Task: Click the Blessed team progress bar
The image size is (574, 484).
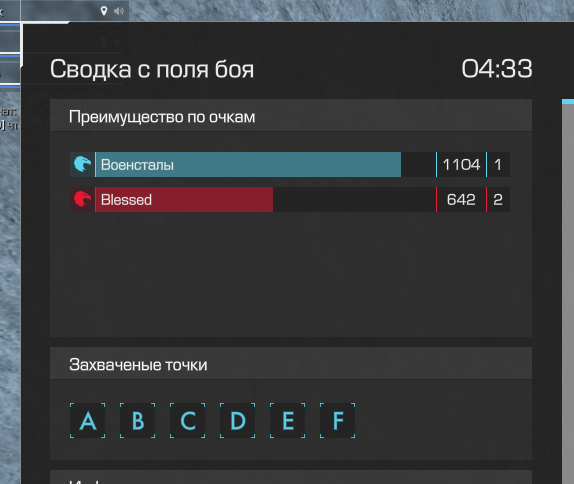Action: 265,200
